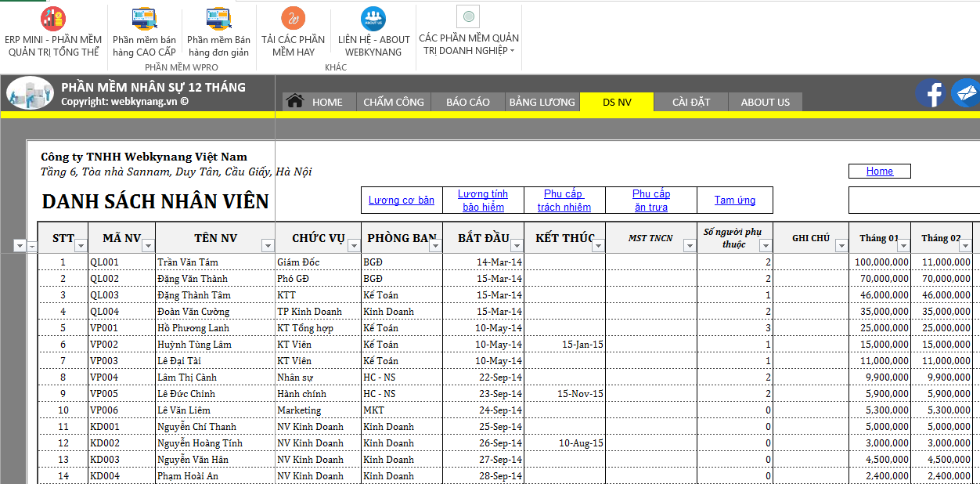Switch to the CHẤM CÔNG tab
Viewport: 980px width, 484px height.
[x=394, y=102]
